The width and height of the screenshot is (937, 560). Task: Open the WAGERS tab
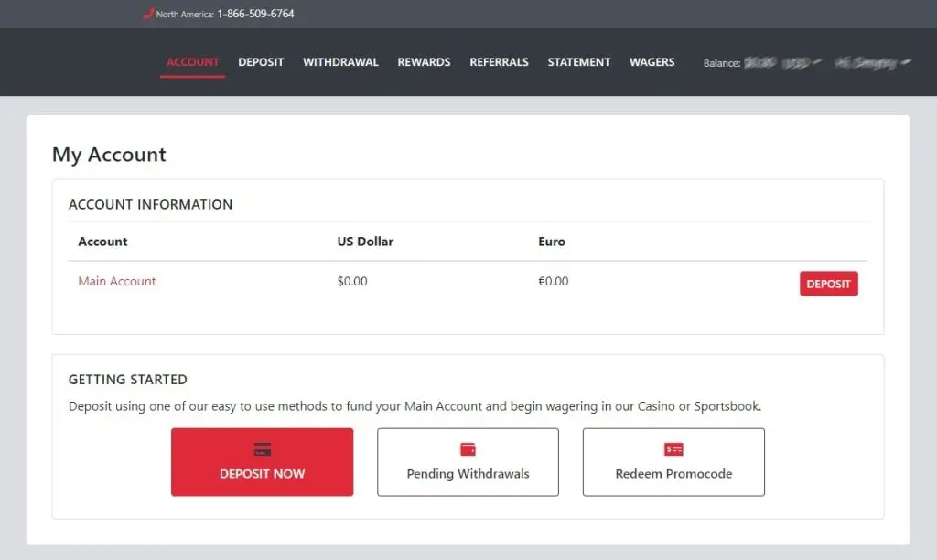(x=652, y=62)
